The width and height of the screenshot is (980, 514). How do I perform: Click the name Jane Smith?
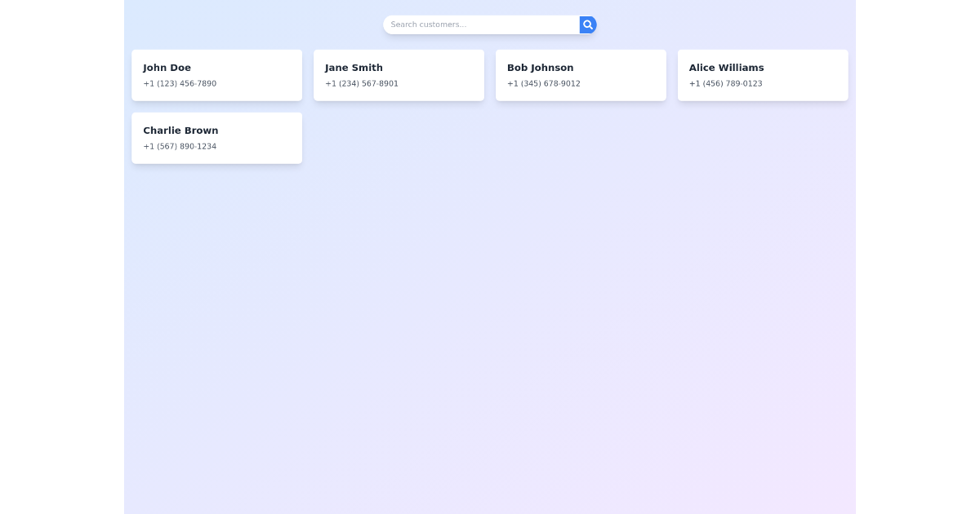click(354, 68)
